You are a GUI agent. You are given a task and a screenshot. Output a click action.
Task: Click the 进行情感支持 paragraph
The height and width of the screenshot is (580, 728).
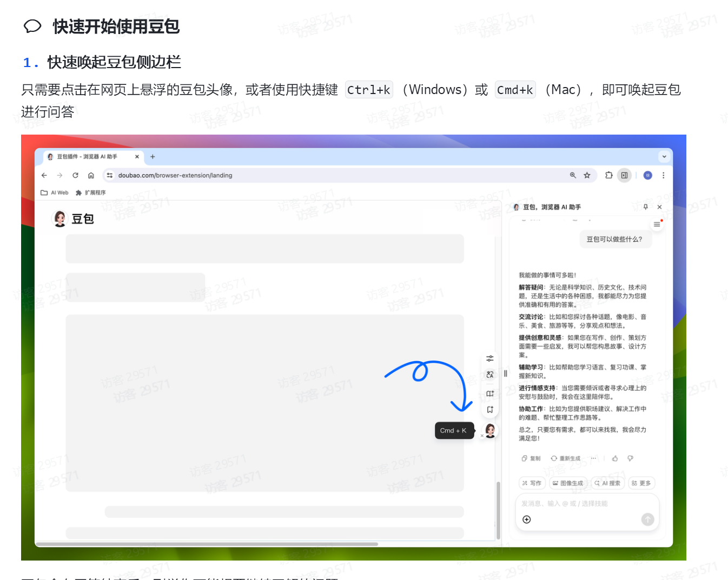point(583,392)
